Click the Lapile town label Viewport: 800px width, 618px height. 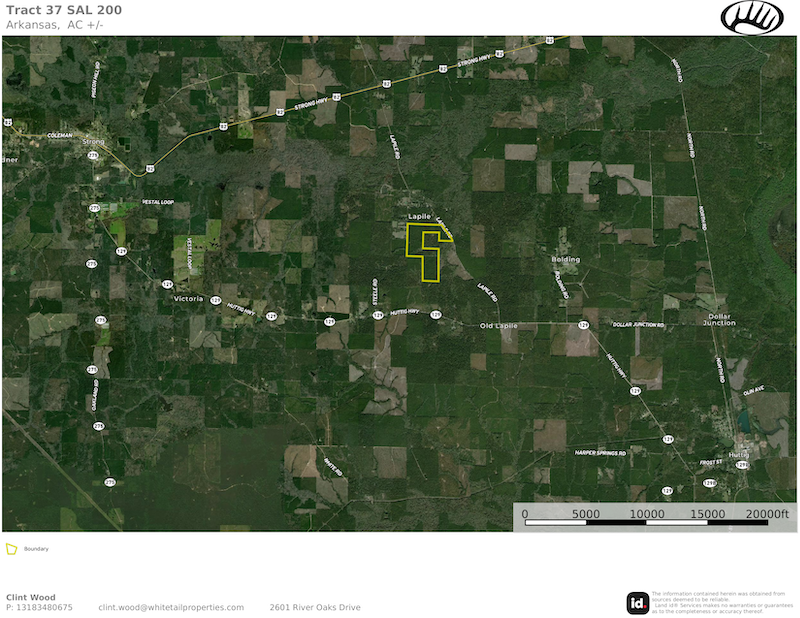420,216
